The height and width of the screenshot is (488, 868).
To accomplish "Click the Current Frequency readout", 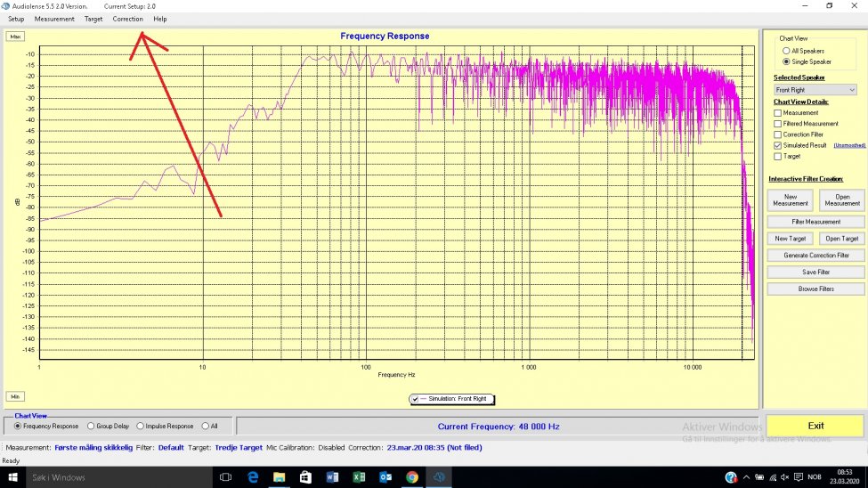I will 499,427.
